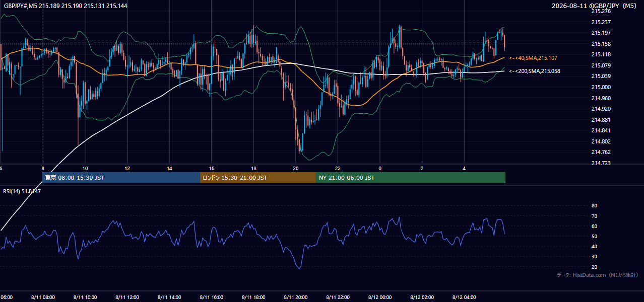Click bottom time label 8/12 02:00
The height and width of the screenshot is (302, 644).
(x=422, y=297)
